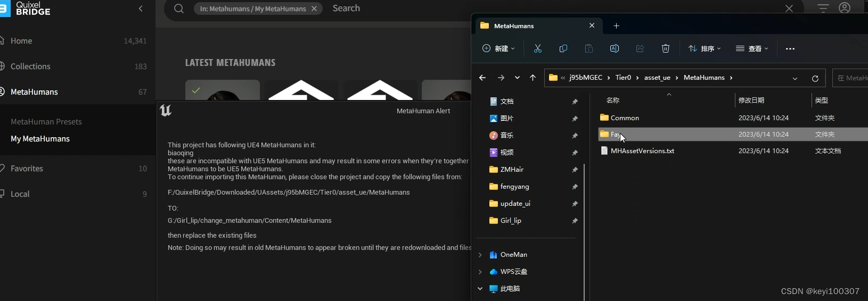Screen dimensions: 868x301
Task: Add a new Explorer tab
Action: [x=616, y=26]
